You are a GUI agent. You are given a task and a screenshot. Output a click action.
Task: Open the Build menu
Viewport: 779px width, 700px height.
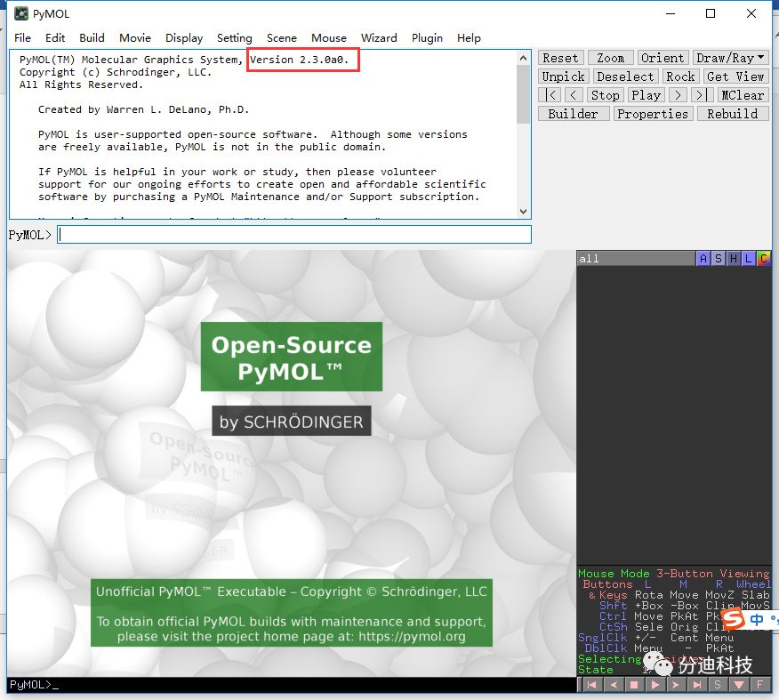pos(92,37)
